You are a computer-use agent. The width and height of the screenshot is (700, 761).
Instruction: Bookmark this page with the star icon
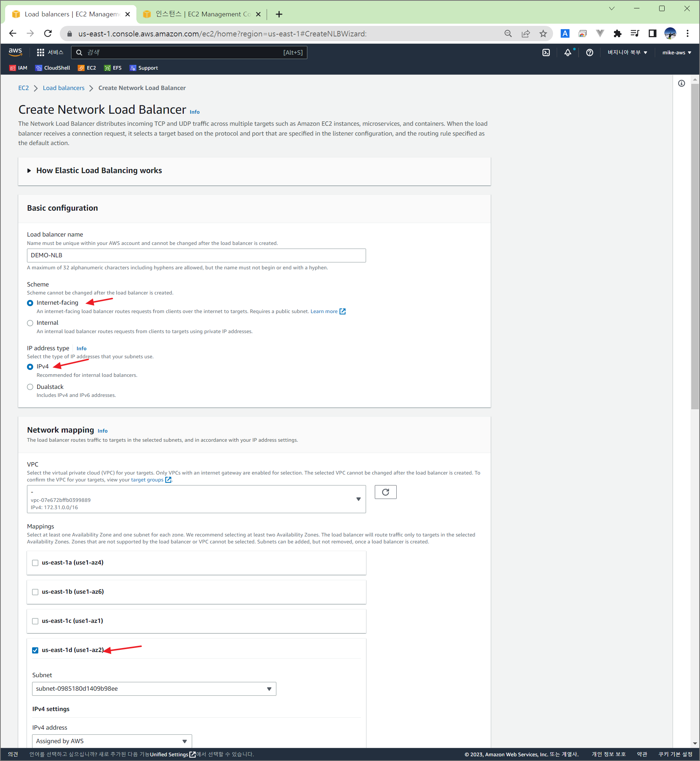pos(543,34)
